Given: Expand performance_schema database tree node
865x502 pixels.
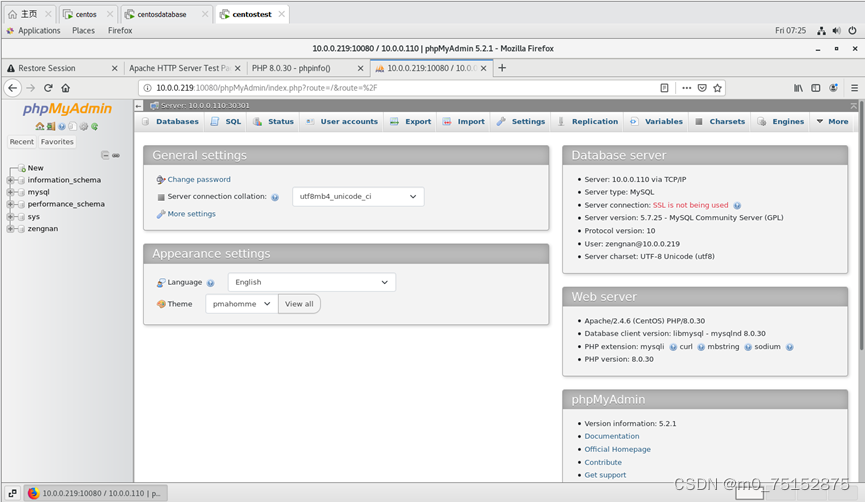Looking at the screenshot, I should 10,204.
